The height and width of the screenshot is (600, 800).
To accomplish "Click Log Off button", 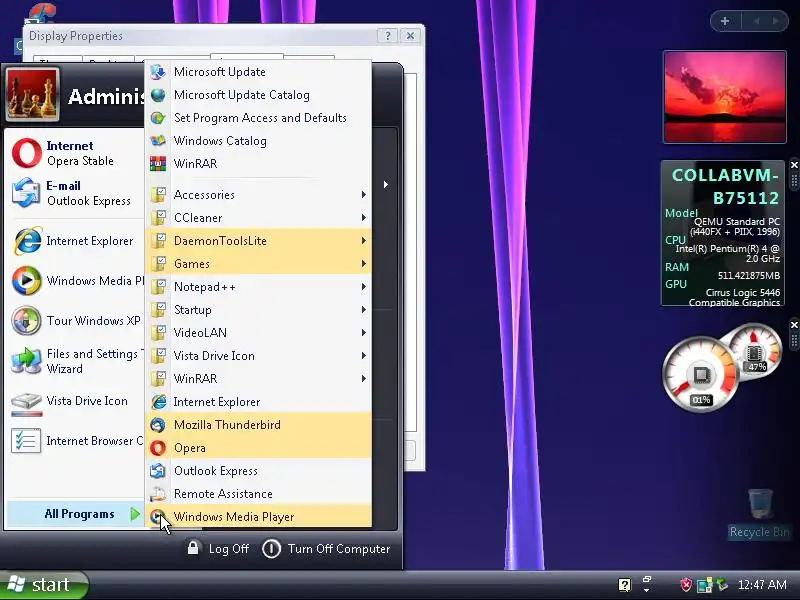I will click(218, 549).
